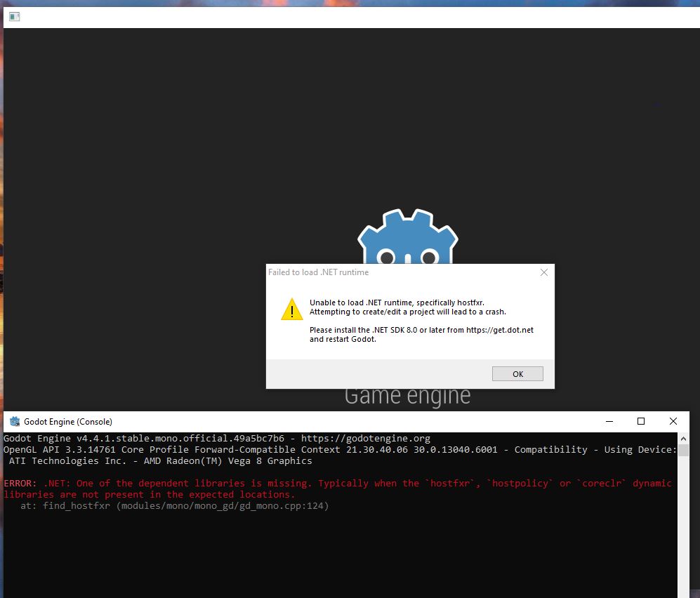Image resolution: width=700 pixels, height=598 pixels.
Task: Click the 'at: find_hostfxr' console line
Action: 175,505
